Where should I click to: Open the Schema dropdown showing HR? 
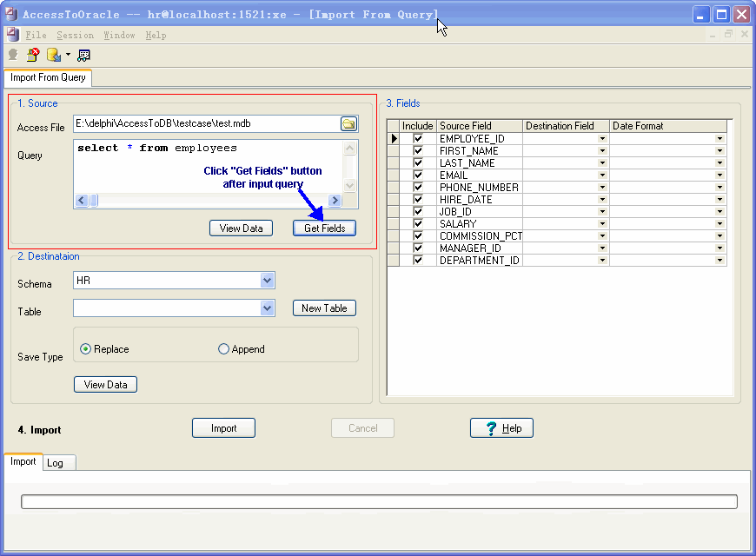[267, 280]
